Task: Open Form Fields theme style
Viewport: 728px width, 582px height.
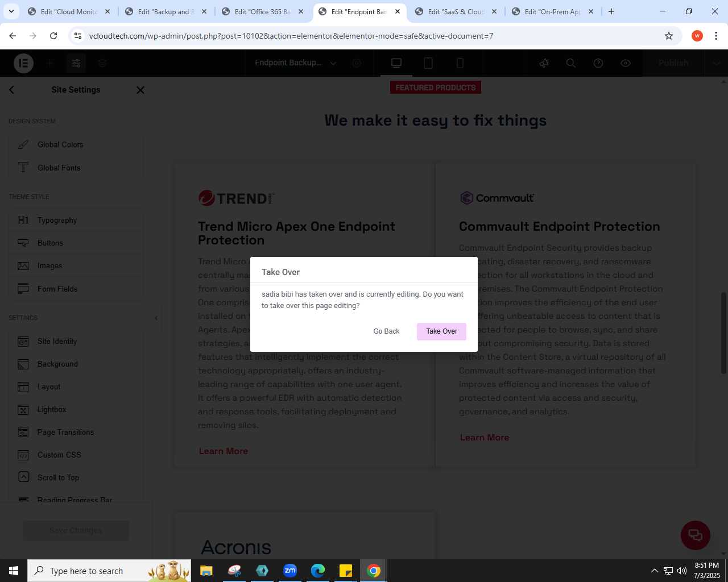Action: pyautogui.click(x=76, y=289)
